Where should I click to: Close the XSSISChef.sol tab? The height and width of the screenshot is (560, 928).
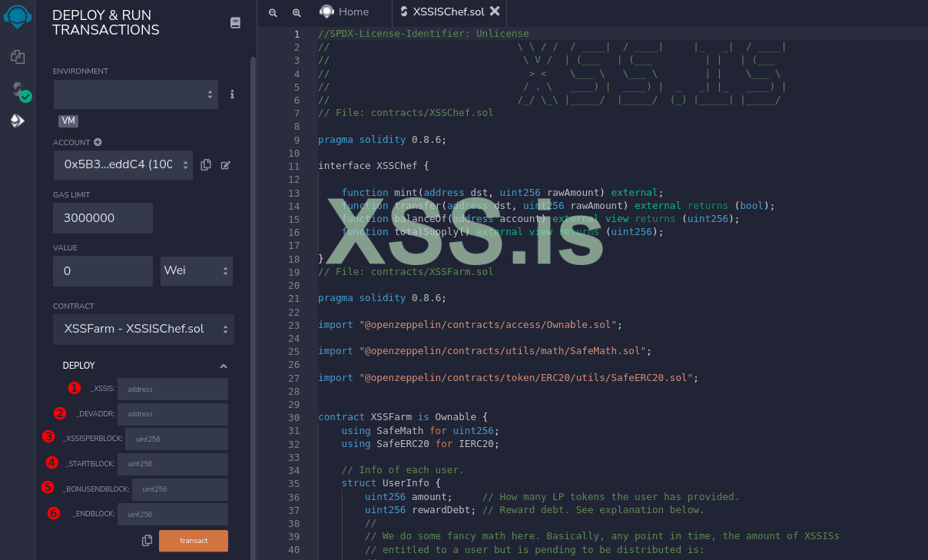[495, 11]
